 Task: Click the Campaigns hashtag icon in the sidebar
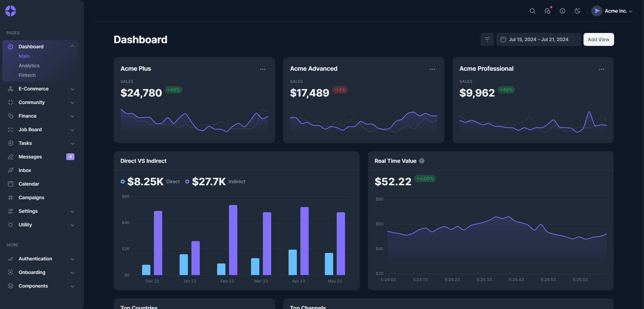click(x=11, y=198)
